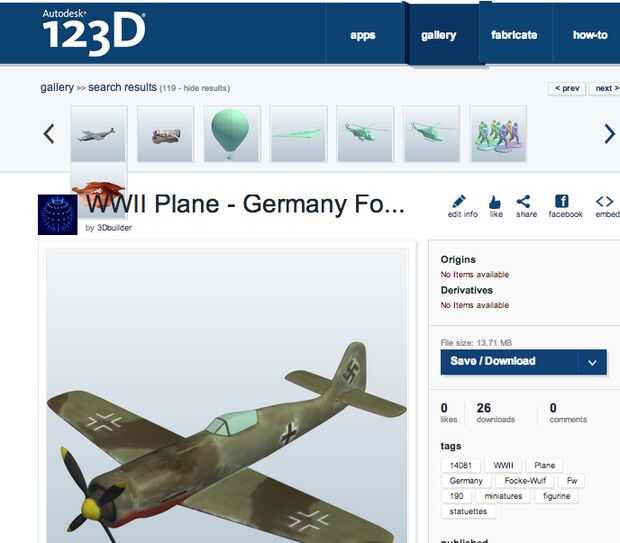Go to previous result with prev button
The image size is (620, 543).
point(567,88)
